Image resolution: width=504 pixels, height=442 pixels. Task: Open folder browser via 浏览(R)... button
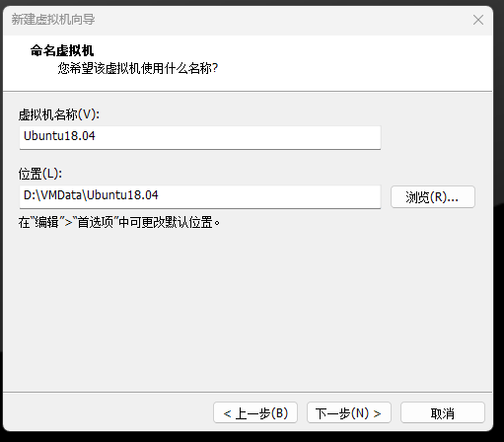[x=433, y=196]
